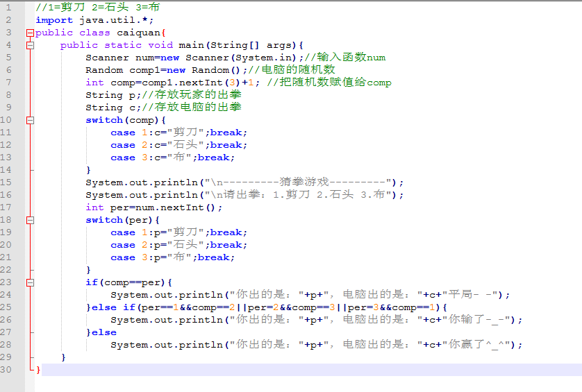Click comment '//1=剪刀 2=石头 3=布'
This screenshot has width=582, height=392.
tap(98, 8)
